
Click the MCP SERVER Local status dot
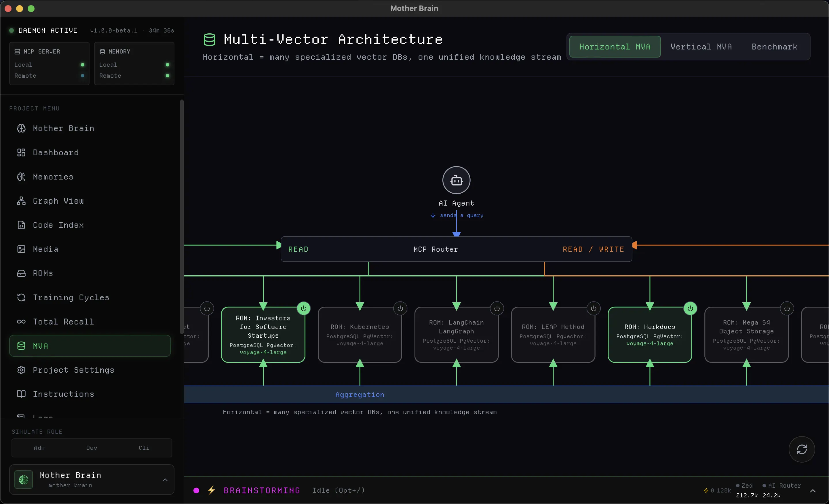point(82,64)
